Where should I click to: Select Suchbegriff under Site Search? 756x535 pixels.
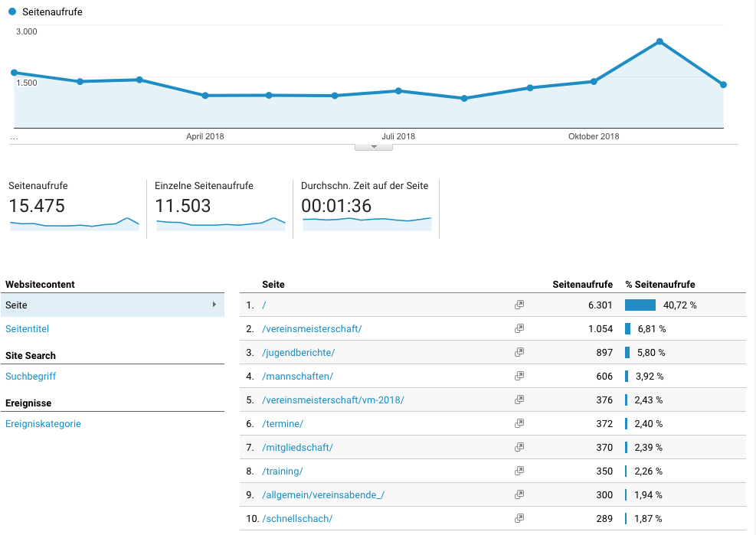pos(31,376)
